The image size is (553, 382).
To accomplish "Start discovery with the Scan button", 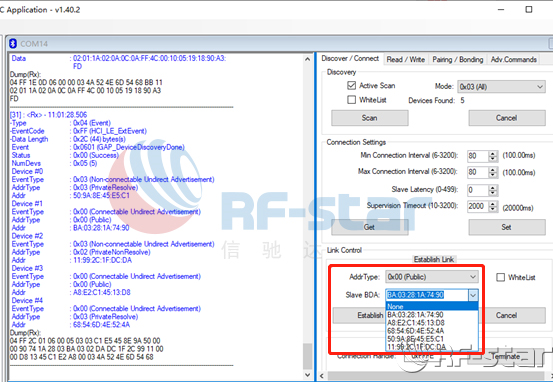I will pos(370,118).
